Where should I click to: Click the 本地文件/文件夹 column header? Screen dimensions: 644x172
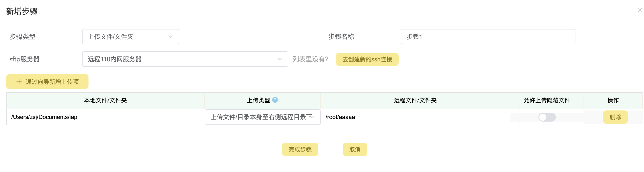coord(105,100)
